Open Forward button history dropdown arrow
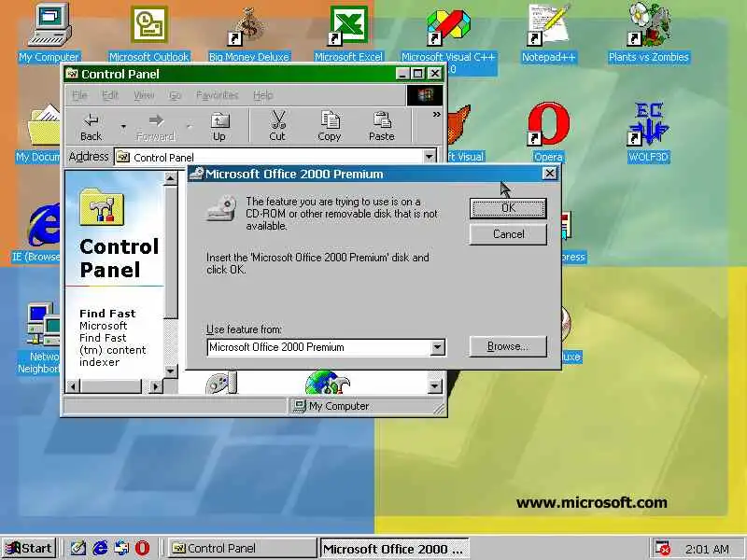Screen dimensions: 747x560 click(x=190, y=127)
